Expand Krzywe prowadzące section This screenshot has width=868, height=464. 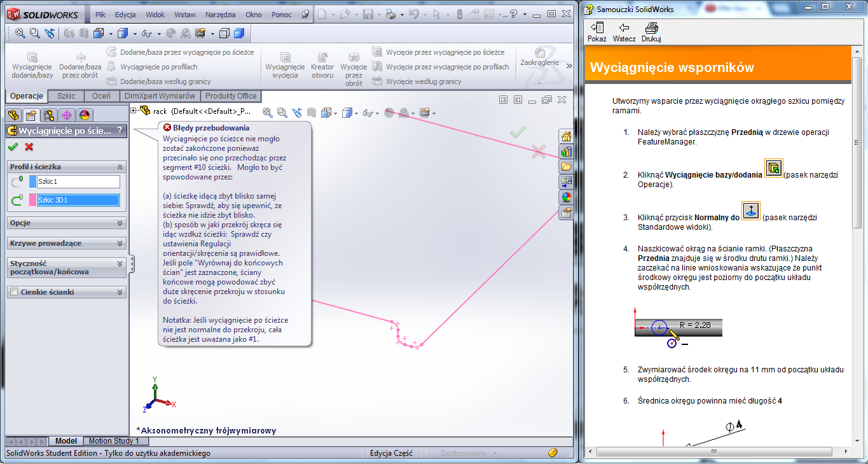pos(120,243)
